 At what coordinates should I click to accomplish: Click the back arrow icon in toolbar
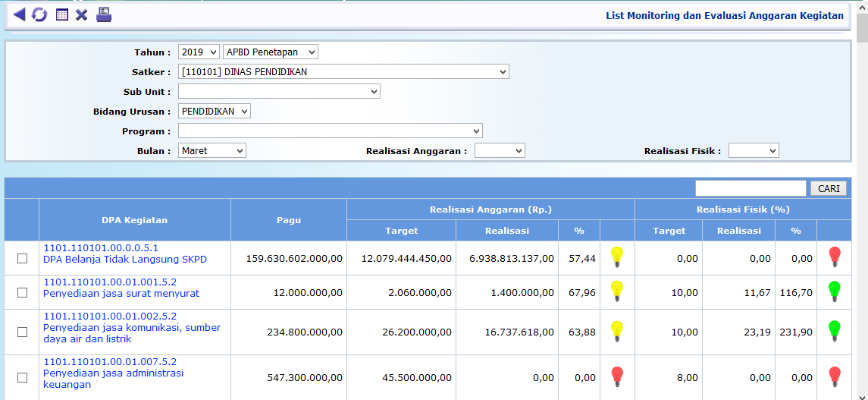click(19, 14)
